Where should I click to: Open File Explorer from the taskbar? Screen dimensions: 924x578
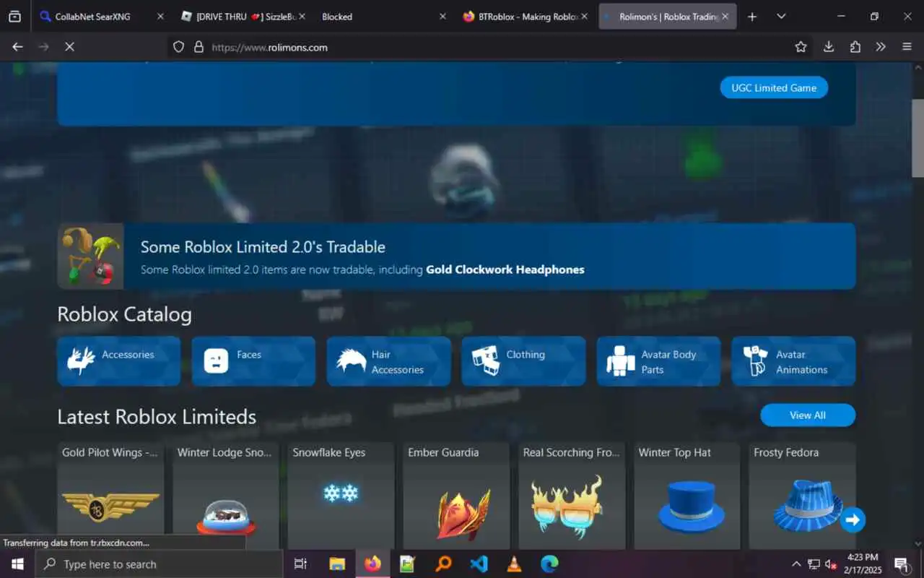click(x=337, y=564)
